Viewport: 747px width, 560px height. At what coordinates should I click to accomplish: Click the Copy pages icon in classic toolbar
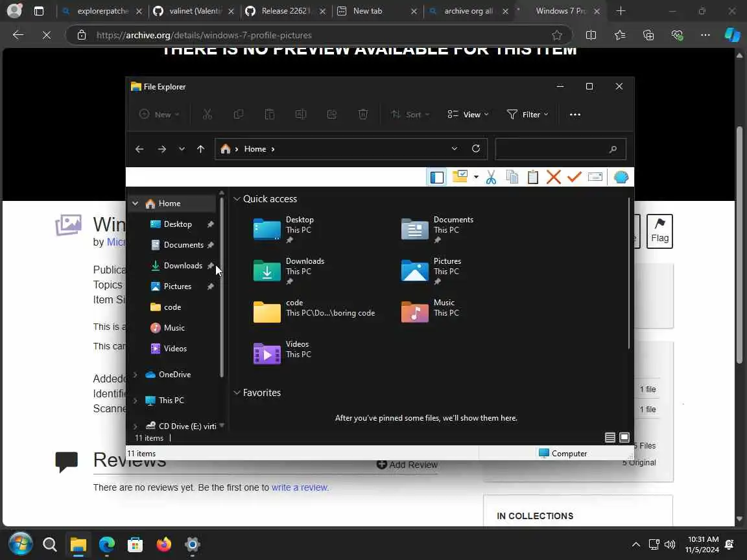pyautogui.click(x=512, y=177)
